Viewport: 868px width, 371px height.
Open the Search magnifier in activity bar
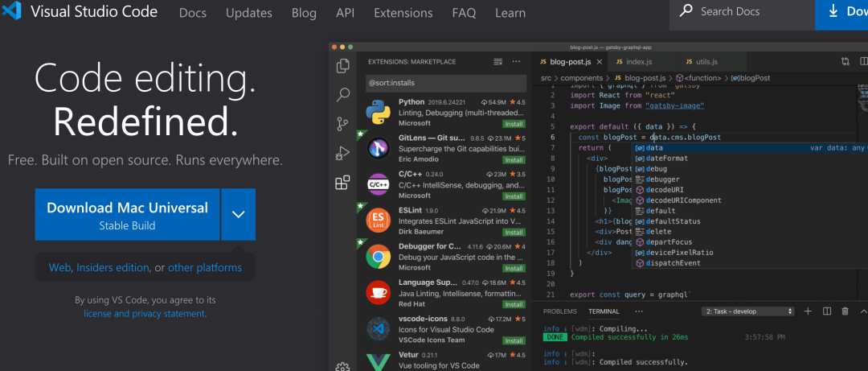pyautogui.click(x=342, y=94)
